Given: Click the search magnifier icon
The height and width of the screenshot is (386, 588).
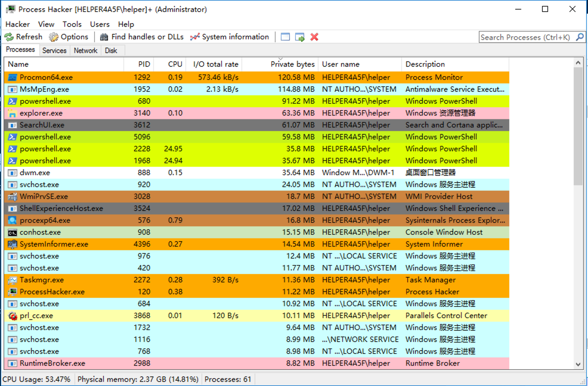Looking at the screenshot, I should tap(580, 37).
